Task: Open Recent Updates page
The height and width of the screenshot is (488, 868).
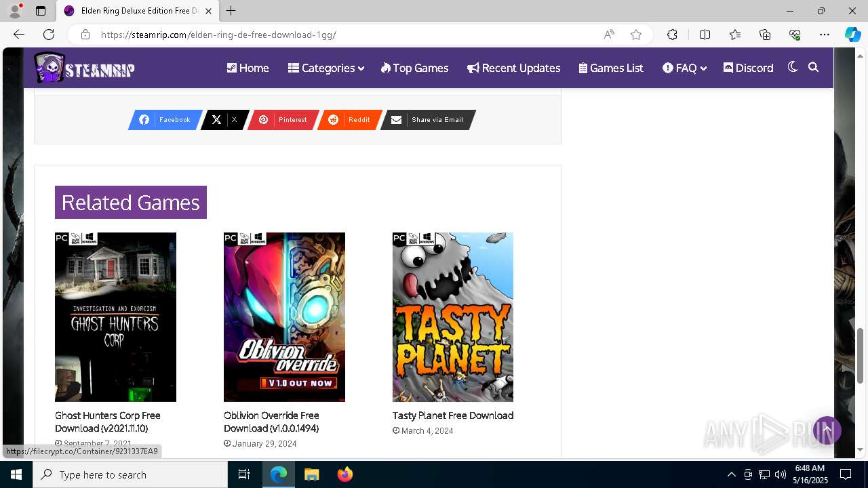Action: [x=513, y=68]
